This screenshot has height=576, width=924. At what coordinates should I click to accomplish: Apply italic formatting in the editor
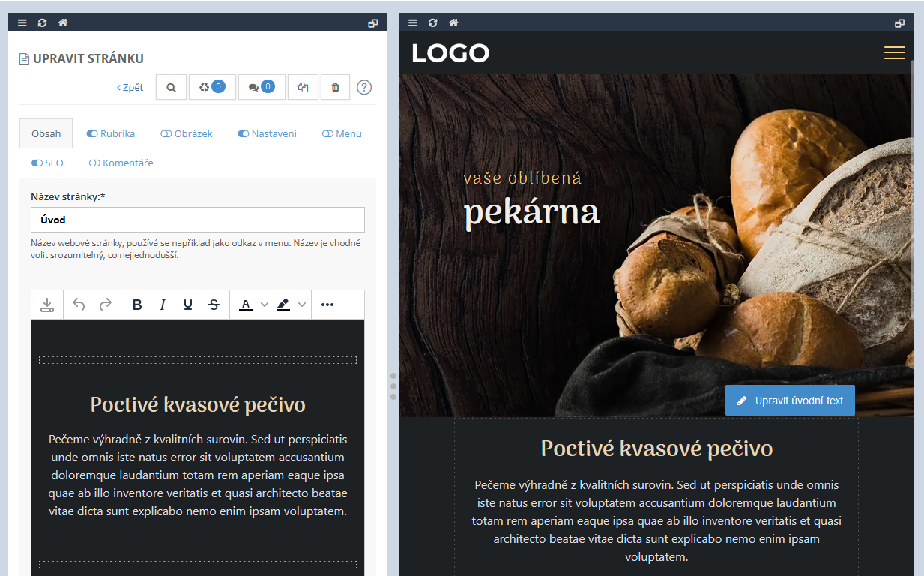coord(163,304)
